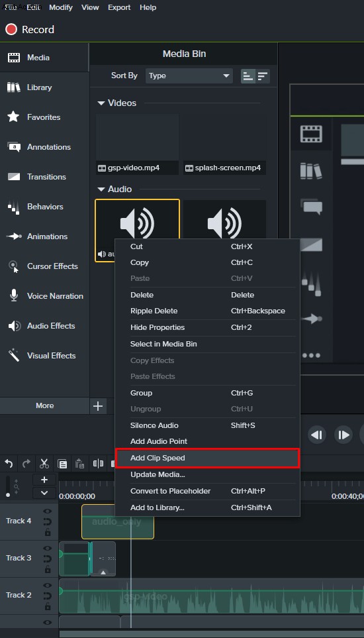Click the timeline zoom slider handle
Screen dimensions: 364x638
pyautogui.click(x=8, y=495)
